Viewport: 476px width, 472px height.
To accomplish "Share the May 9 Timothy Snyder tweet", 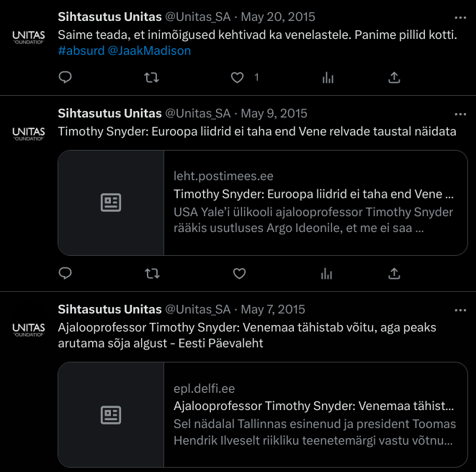I will (394, 273).
